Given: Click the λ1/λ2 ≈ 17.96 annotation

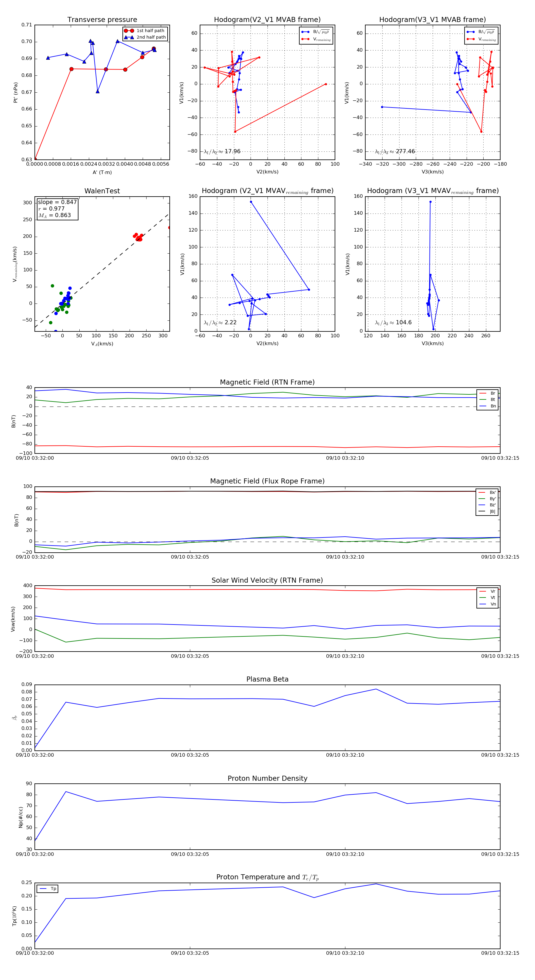Looking at the screenshot, I should tap(222, 151).
